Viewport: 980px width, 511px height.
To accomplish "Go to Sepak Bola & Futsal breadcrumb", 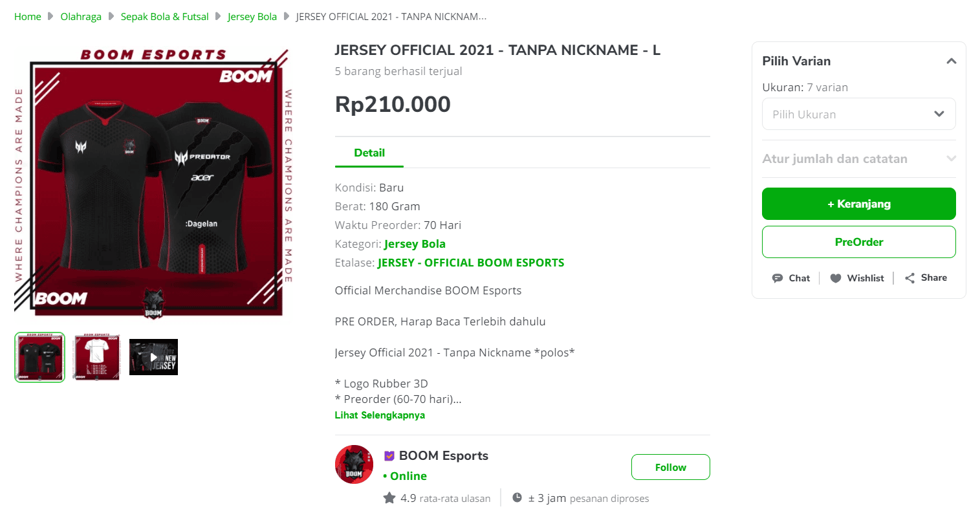I will pyautogui.click(x=164, y=17).
